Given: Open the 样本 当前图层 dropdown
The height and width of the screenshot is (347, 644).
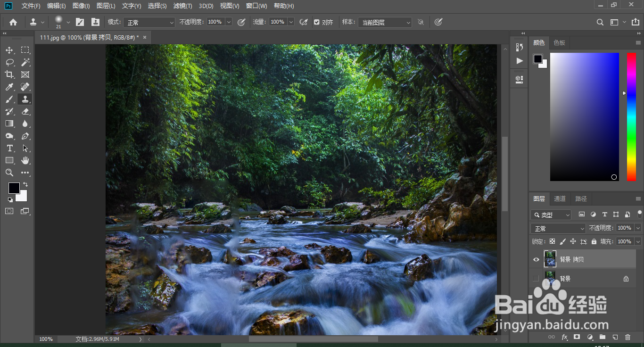Looking at the screenshot, I should [385, 22].
